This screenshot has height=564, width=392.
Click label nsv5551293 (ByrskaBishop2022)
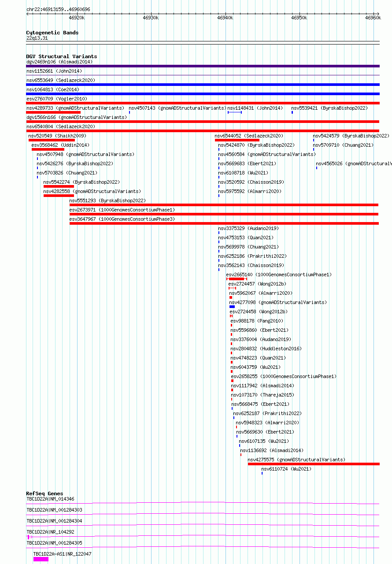pyautogui.click(x=107, y=200)
